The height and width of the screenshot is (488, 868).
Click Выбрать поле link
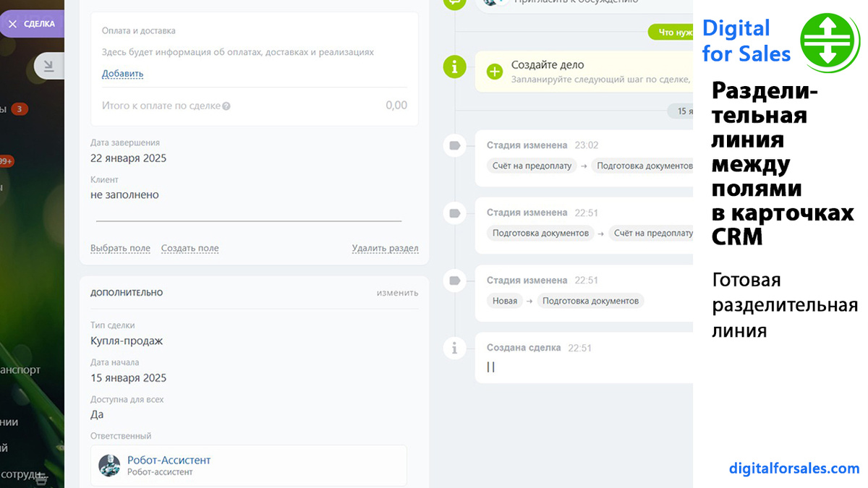pyautogui.click(x=120, y=248)
